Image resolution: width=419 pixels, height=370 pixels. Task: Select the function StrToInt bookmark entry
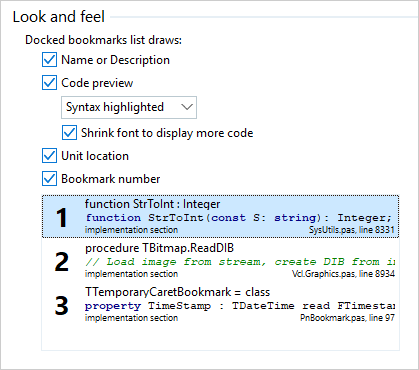pyautogui.click(x=220, y=216)
